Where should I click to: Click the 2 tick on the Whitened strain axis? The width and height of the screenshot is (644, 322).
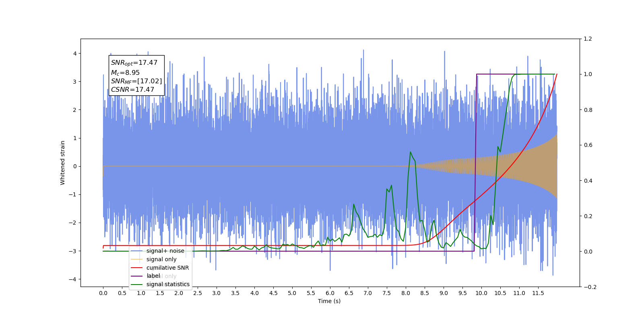[x=75, y=110]
